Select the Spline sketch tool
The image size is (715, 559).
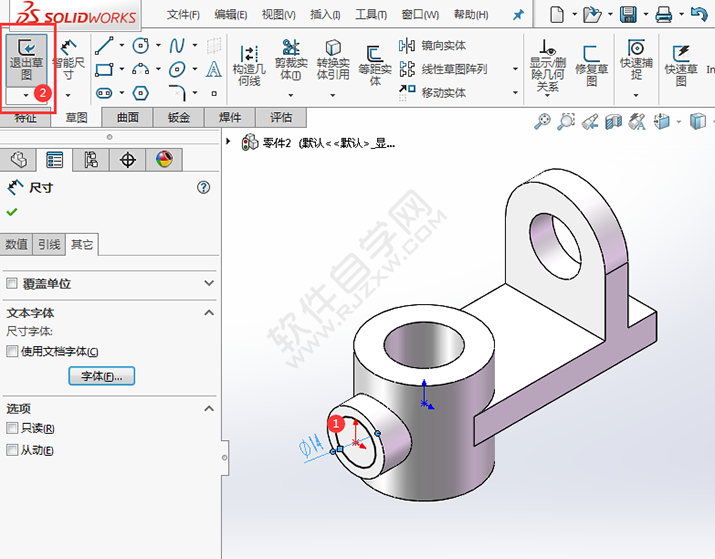177,45
